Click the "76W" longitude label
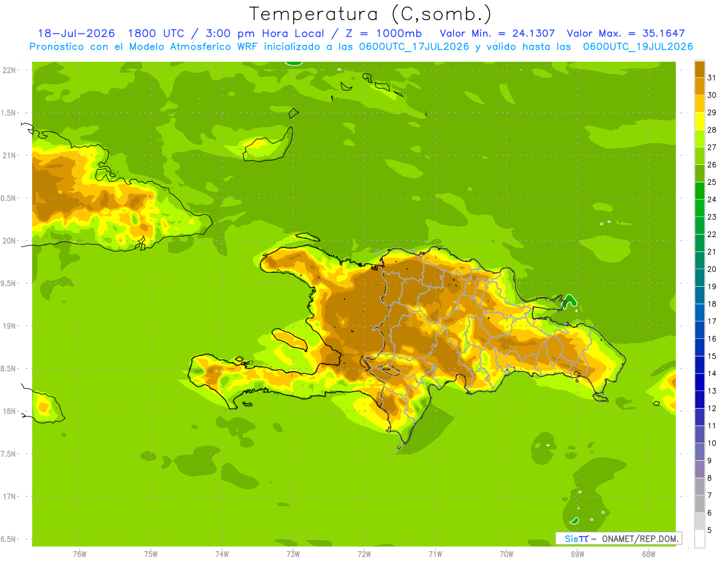Image resolution: width=728 pixels, height=562 pixels. (79, 554)
